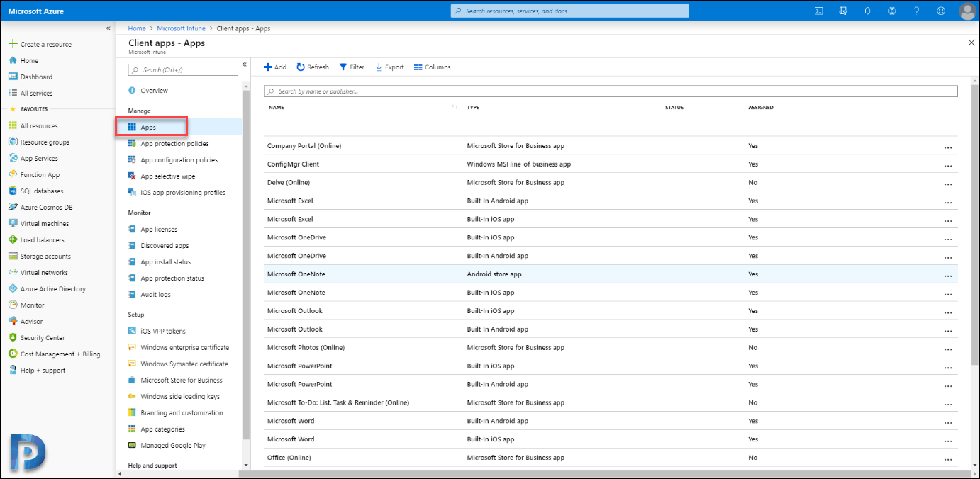Screen dimensions: 980x479
Task: Click the Refresh button
Action: click(313, 67)
